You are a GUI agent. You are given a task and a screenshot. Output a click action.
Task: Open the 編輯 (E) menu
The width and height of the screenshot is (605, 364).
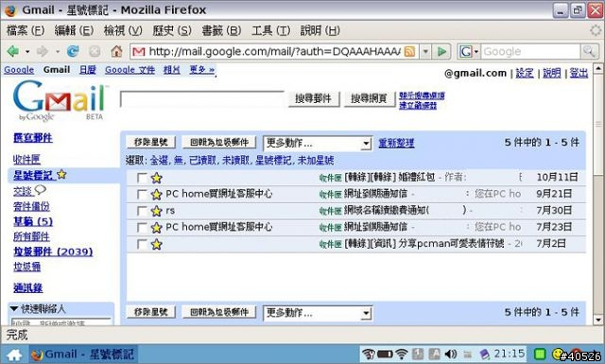[74, 30]
